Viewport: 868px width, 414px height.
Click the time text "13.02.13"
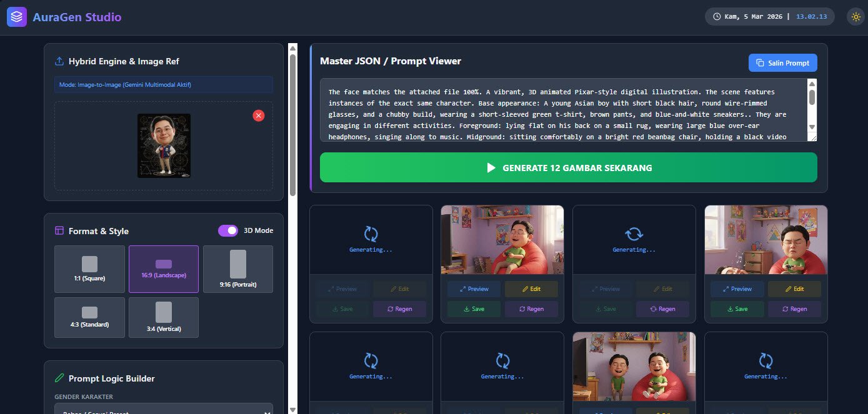point(811,17)
